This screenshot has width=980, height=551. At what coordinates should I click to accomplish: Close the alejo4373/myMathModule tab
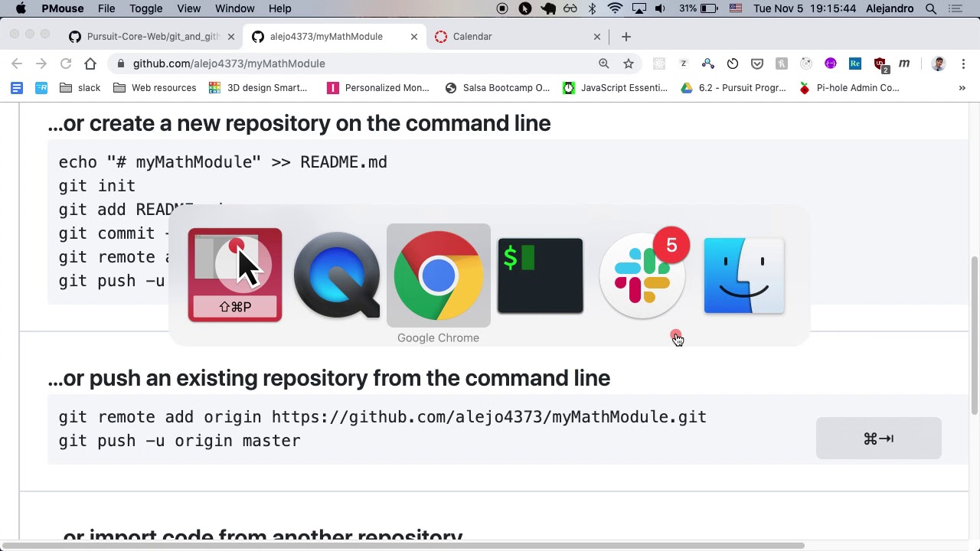point(414,37)
